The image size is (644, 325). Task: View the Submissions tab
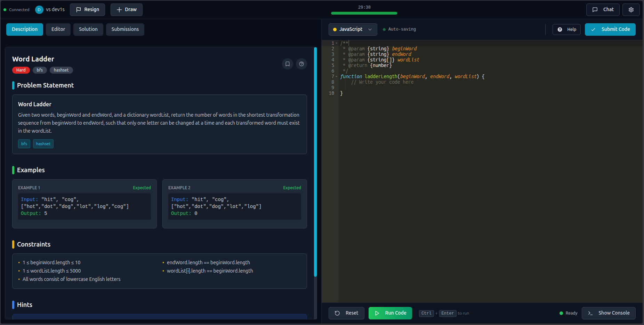[125, 30]
